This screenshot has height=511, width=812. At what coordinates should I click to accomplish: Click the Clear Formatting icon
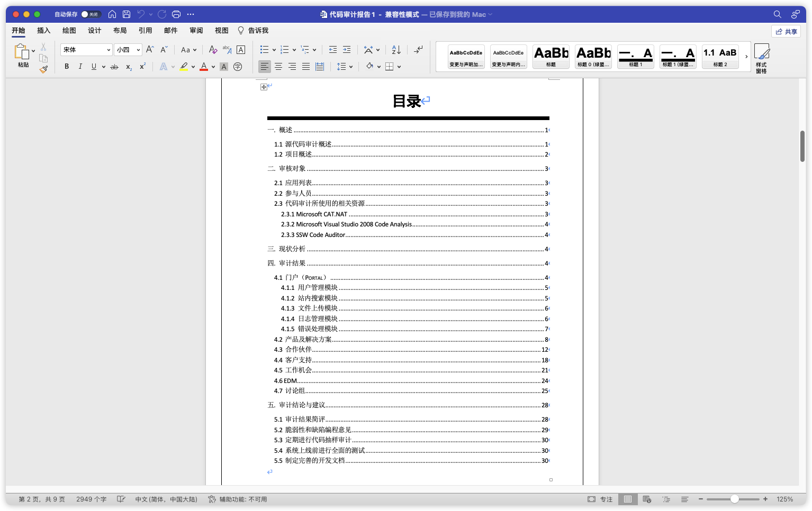[x=213, y=50]
